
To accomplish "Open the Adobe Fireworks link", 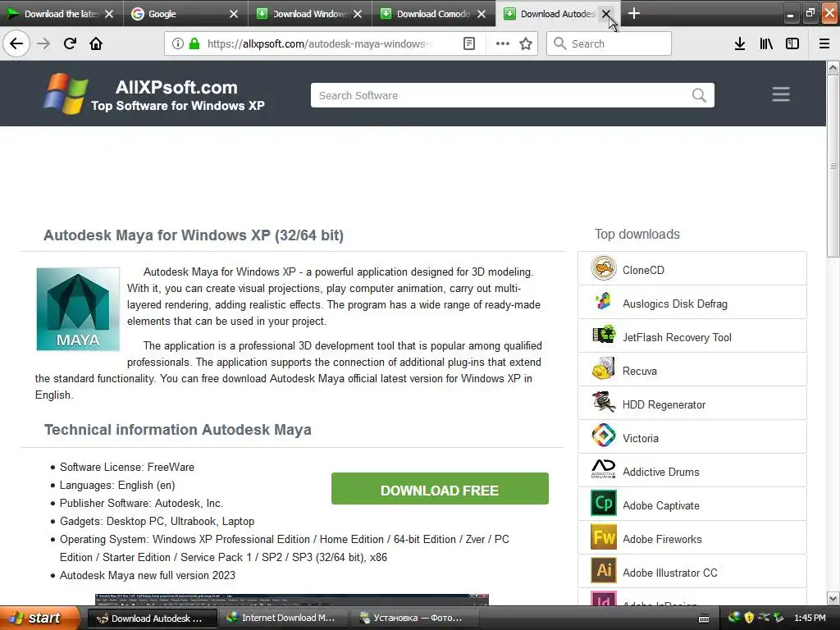I will [662, 540].
